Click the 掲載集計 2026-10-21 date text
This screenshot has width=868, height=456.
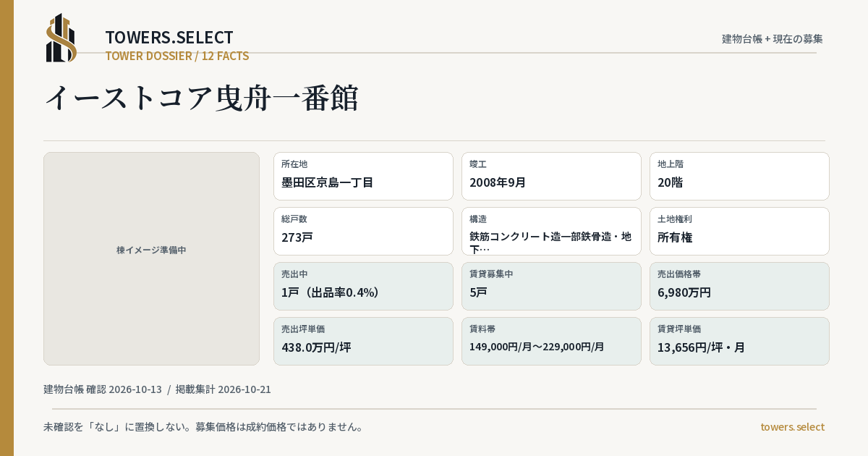[x=224, y=389]
